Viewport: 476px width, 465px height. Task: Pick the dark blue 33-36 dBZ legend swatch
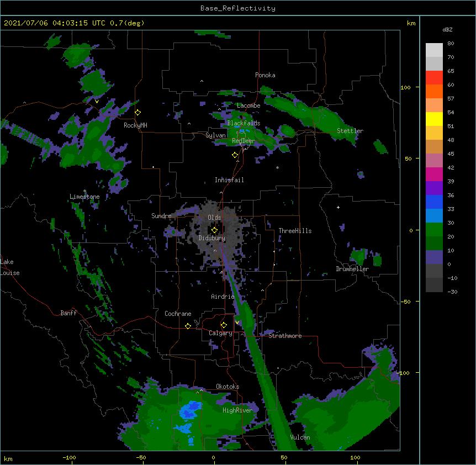(434, 202)
